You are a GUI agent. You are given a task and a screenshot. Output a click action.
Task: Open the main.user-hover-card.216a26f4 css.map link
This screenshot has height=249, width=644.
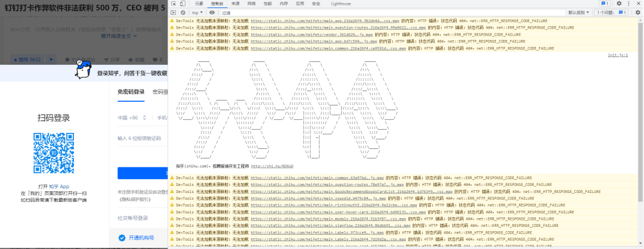point(339,212)
